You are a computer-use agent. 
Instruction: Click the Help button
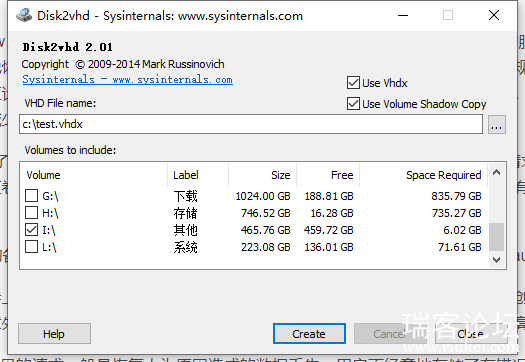(x=54, y=334)
